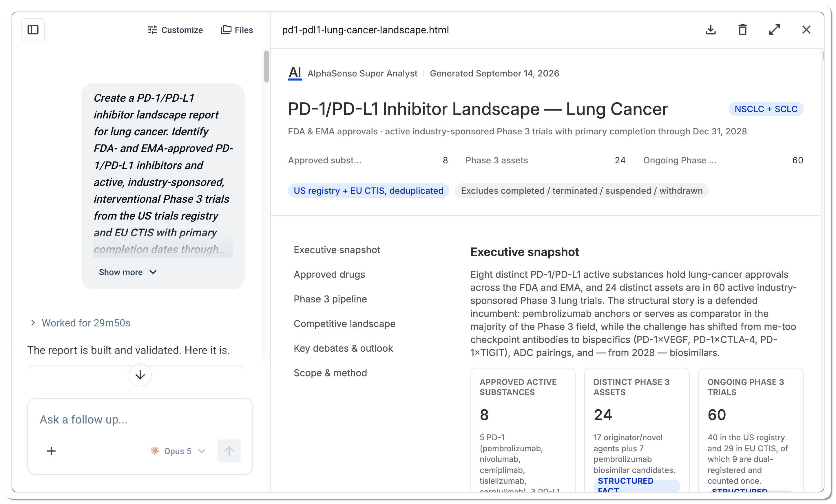Screen dimensions: 836x504
Task: Close the report preview panel
Action: click(x=806, y=30)
